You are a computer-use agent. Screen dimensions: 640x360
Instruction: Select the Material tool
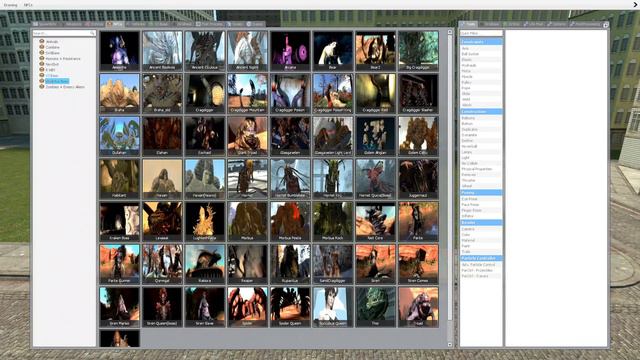coord(481,240)
